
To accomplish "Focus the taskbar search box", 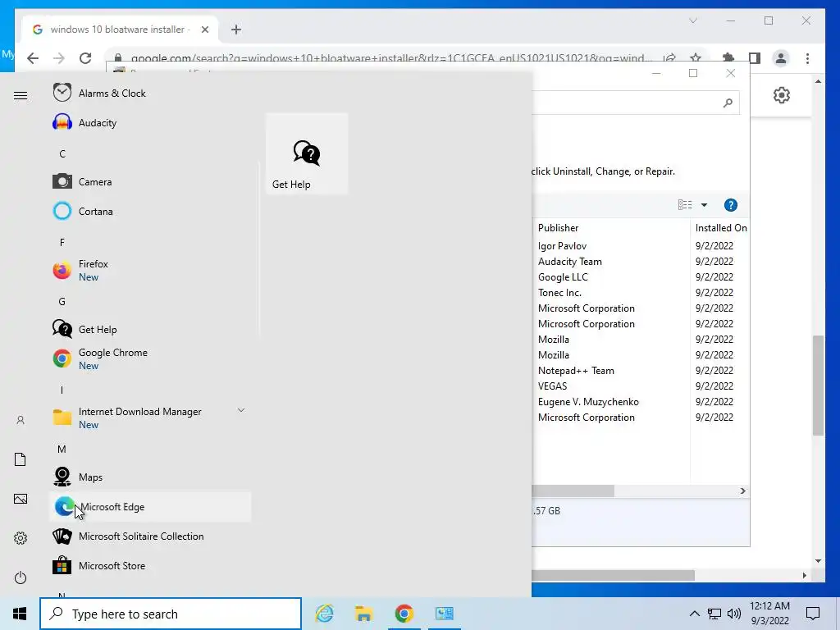I will (171, 614).
